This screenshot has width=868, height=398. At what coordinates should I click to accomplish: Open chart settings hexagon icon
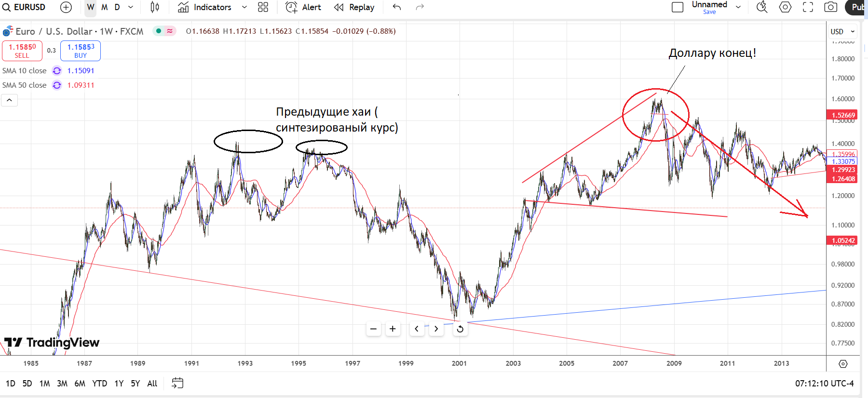[x=785, y=7]
